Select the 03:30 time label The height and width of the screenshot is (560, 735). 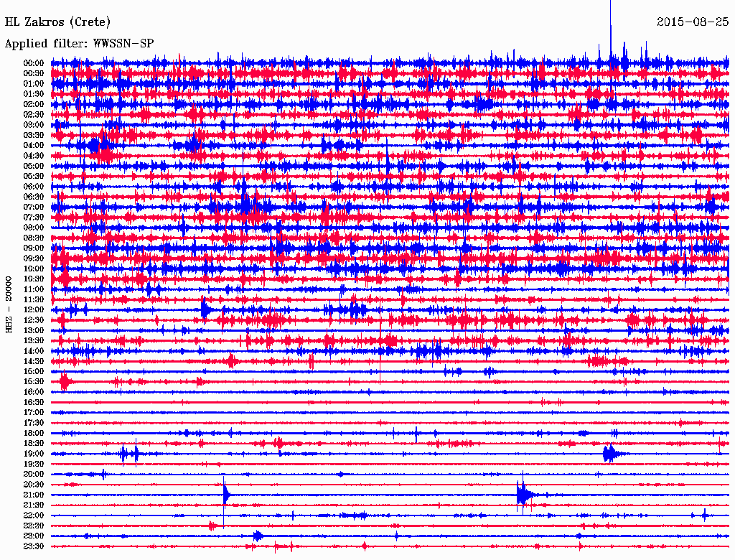[x=34, y=136]
